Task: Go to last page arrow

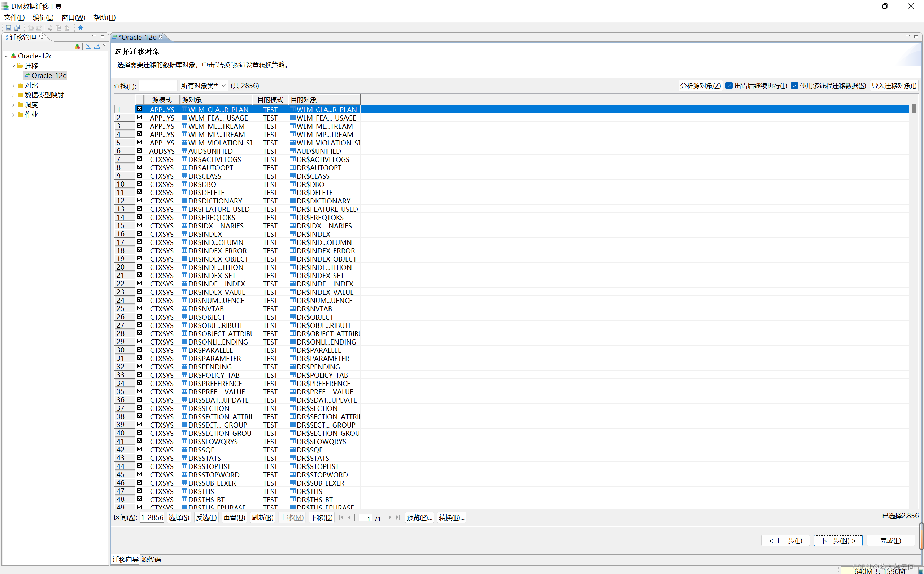Action: 398,517
